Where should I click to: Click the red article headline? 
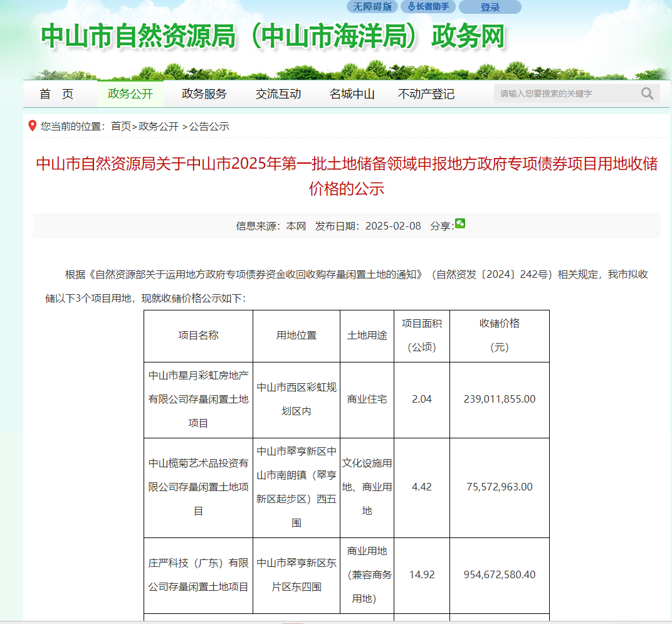click(x=347, y=176)
